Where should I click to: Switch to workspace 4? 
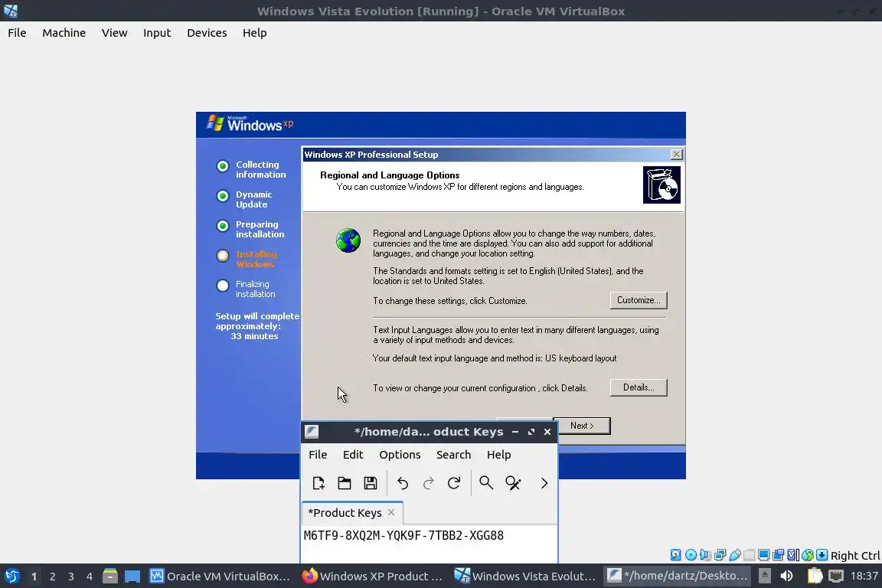click(90, 577)
